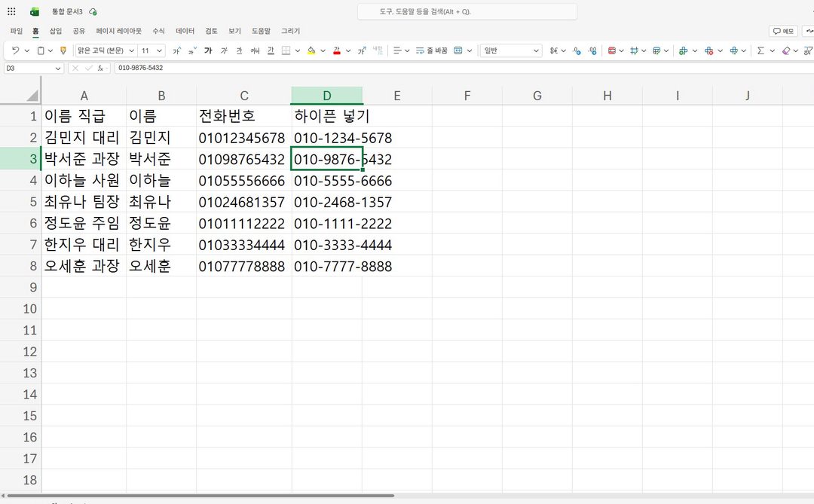Open the app launcher grid icon
814x504 pixels.
pyautogui.click(x=11, y=11)
